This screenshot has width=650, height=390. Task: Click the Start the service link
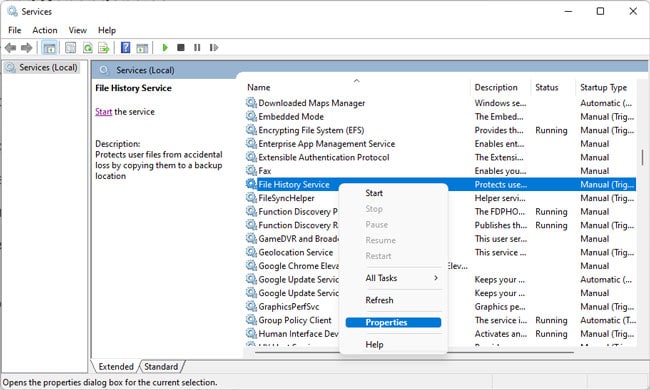[x=104, y=112]
